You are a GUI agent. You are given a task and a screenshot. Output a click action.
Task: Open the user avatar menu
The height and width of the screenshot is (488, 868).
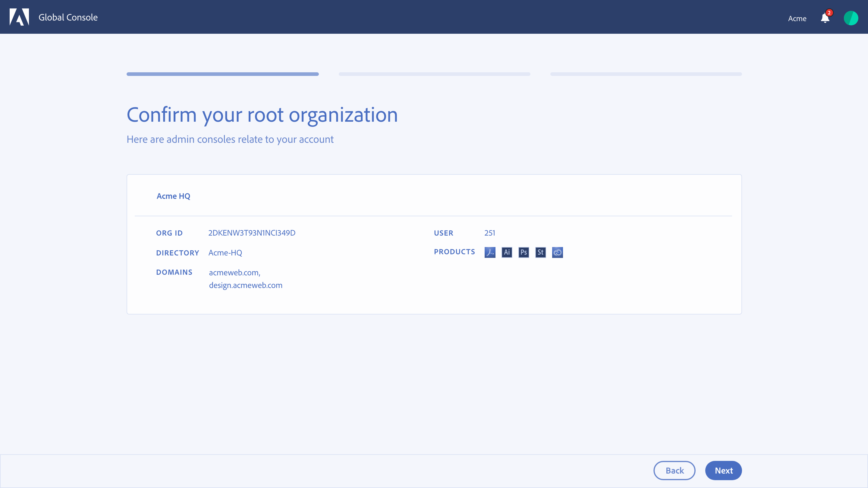(x=851, y=18)
